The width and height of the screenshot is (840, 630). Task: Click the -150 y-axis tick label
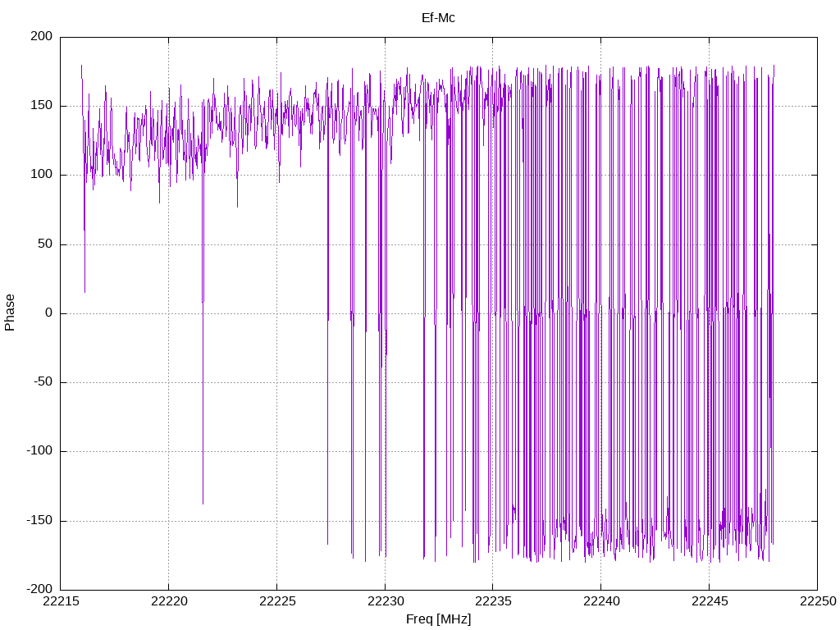(x=39, y=520)
